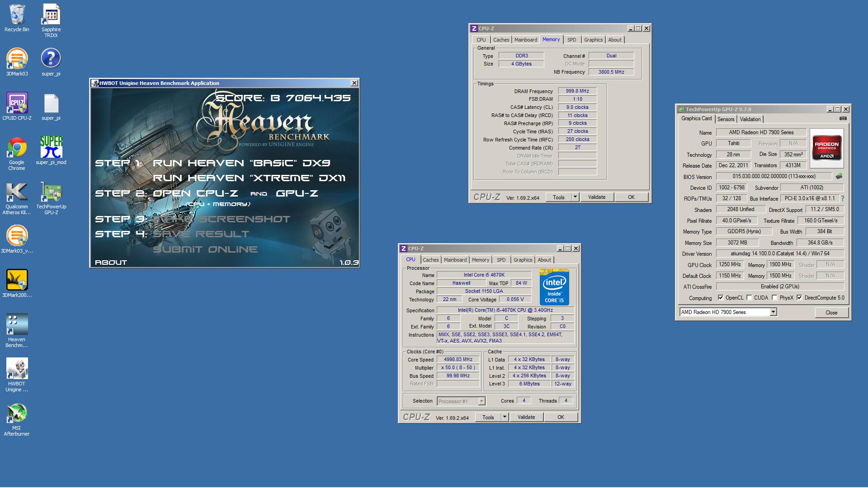The image size is (868, 488).
Task: Toggle CUDA checkbox in GPU-Z
Action: pyautogui.click(x=749, y=298)
